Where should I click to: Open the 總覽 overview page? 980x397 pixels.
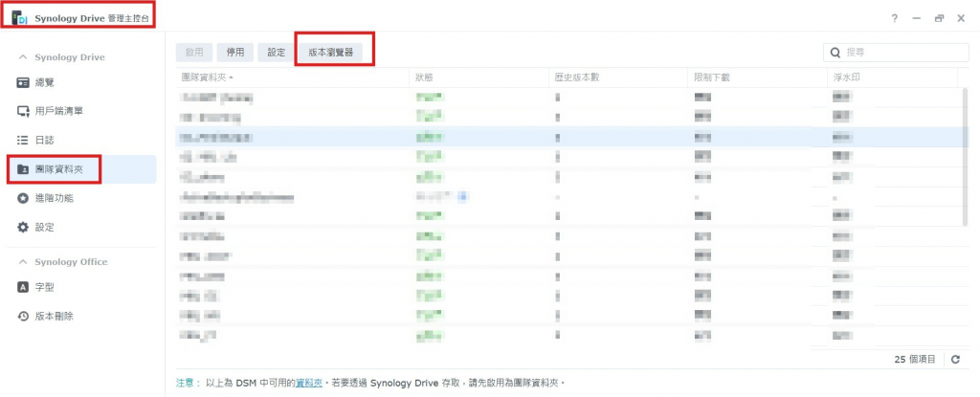click(82, 82)
